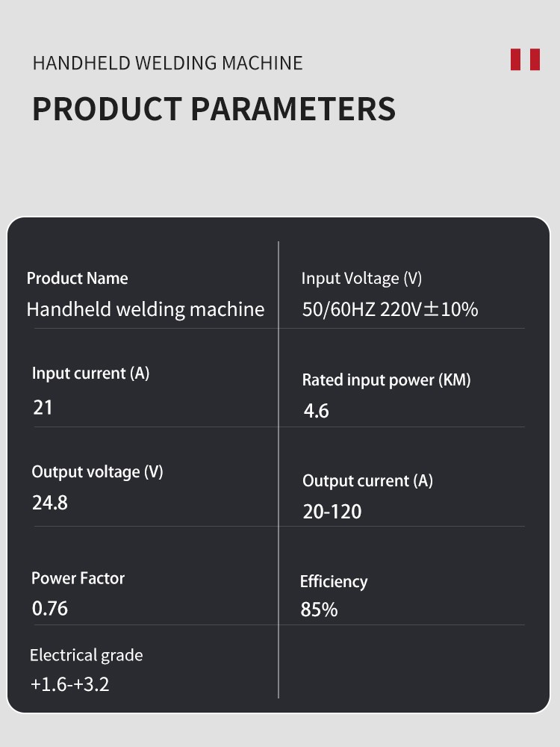The image size is (560, 747).
Task: Select the Handheld welding machine value
Action: (x=146, y=309)
